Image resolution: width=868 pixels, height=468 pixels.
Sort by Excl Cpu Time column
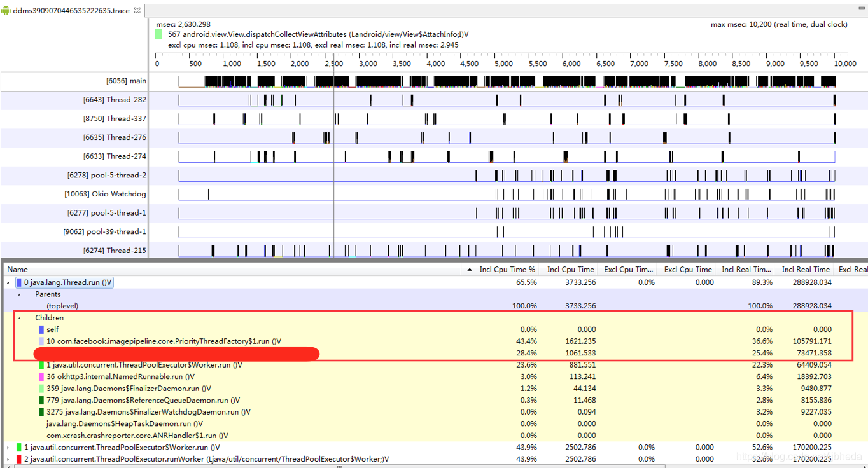pyautogui.click(x=687, y=270)
